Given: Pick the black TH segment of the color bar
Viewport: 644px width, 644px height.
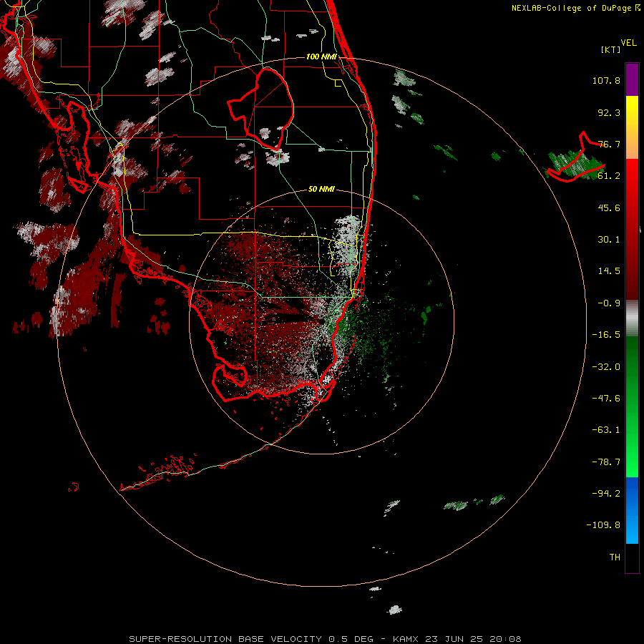Looking at the screenshot, I should pyautogui.click(x=632, y=557).
